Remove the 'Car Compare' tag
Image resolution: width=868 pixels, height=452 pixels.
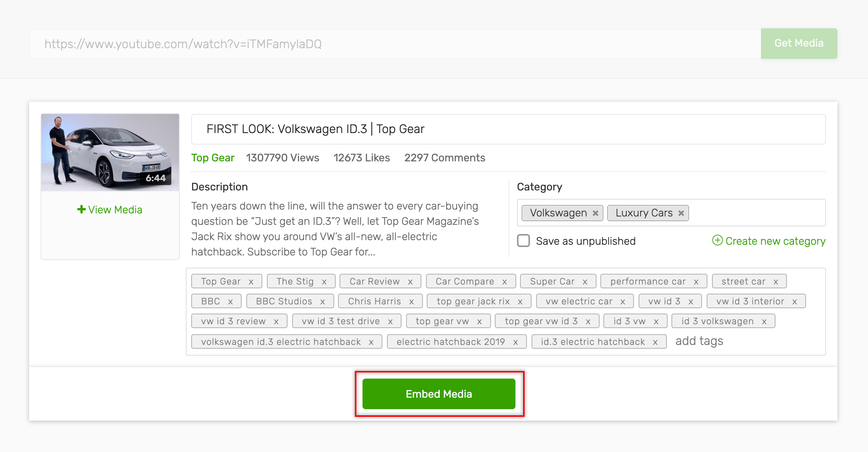point(505,282)
